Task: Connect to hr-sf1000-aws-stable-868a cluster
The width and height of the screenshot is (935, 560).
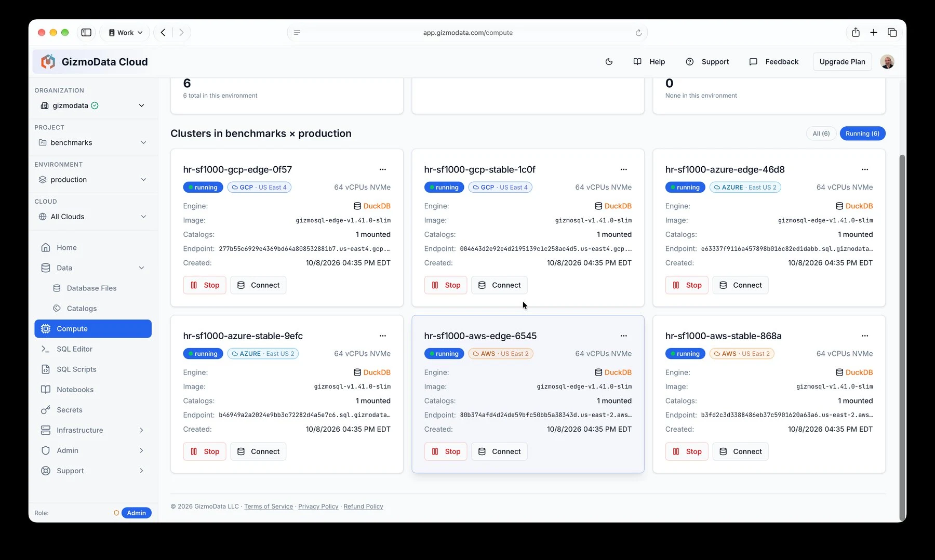Action: pos(740,451)
